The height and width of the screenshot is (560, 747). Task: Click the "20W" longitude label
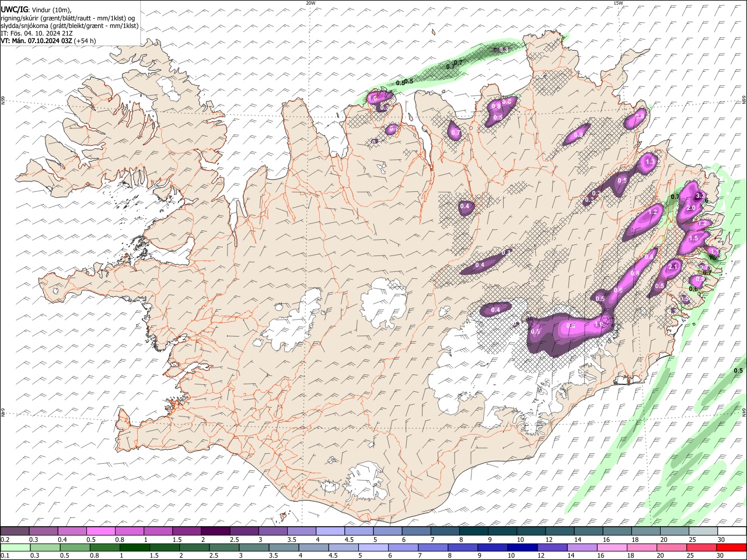tap(310, 3)
